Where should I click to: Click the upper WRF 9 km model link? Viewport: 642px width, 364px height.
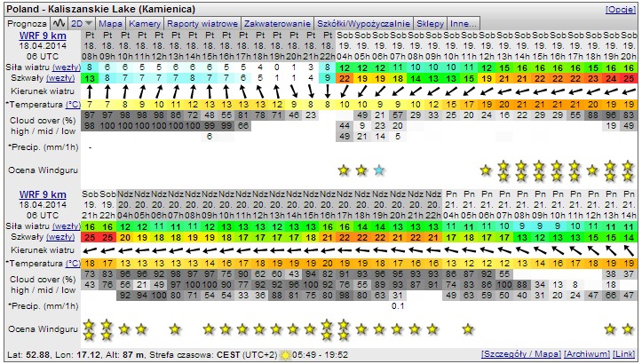(x=43, y=36)
